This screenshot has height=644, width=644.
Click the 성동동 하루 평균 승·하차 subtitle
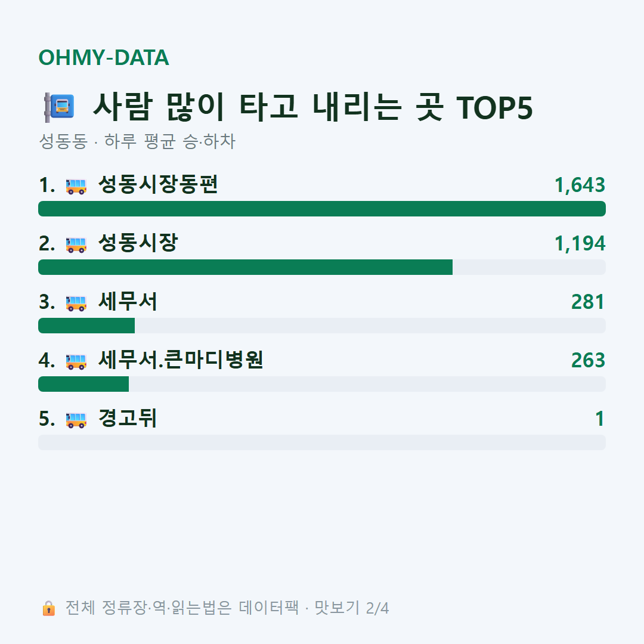[137, 141]
